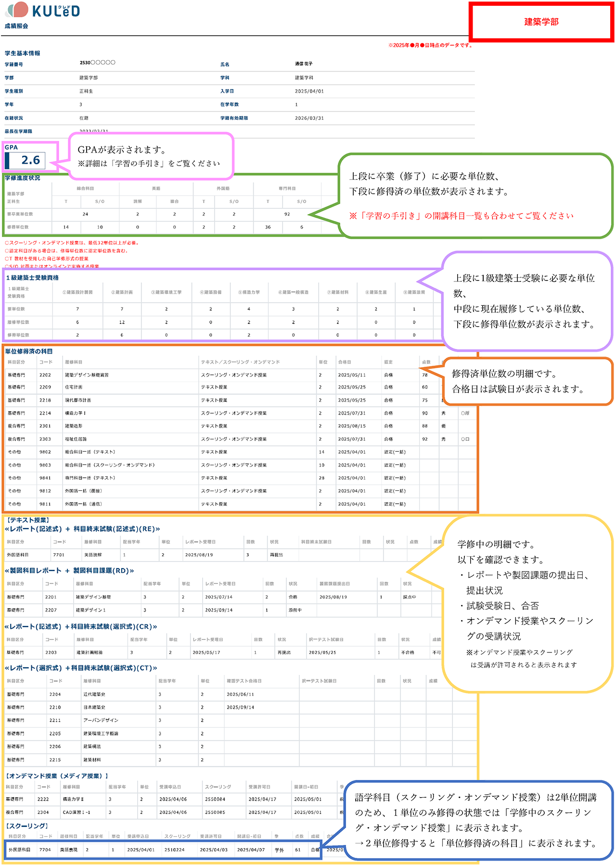
Task: Expand the 製図科目レポート (RD) section heading
Action: pos(69,571)
